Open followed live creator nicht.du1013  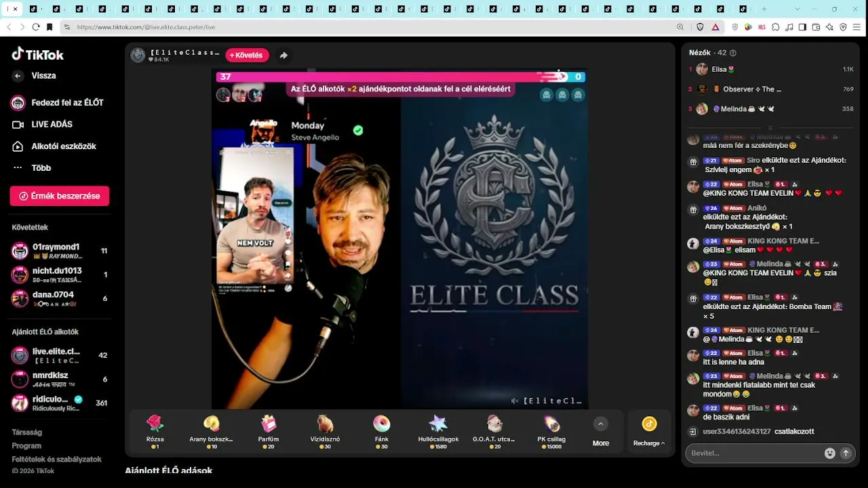[x=60, y=274]
